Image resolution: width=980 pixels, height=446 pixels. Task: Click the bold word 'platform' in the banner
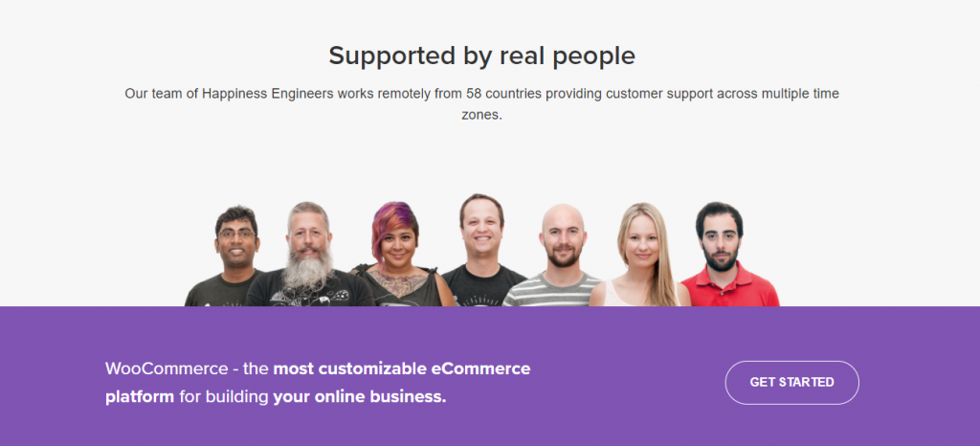140,396
